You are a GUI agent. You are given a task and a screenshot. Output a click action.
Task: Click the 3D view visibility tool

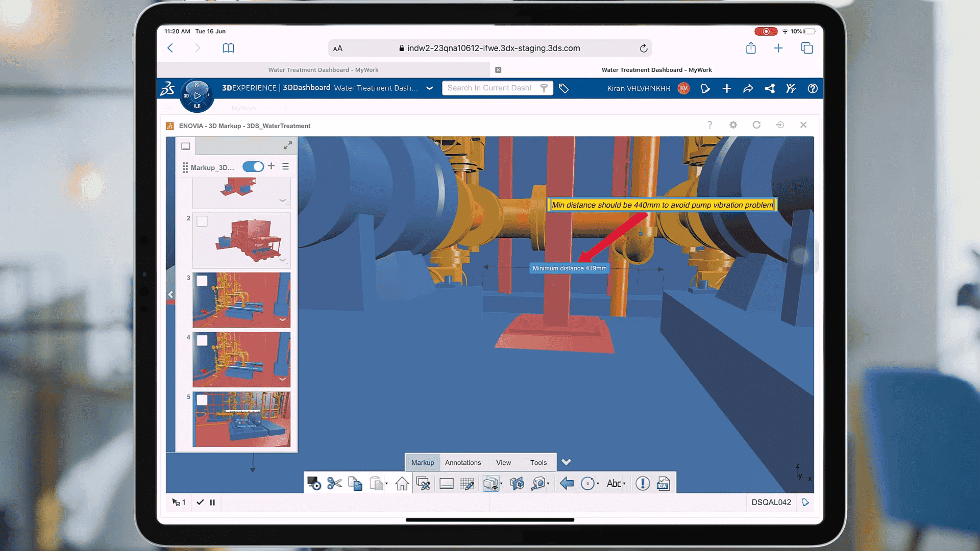(x=491, y=483)
